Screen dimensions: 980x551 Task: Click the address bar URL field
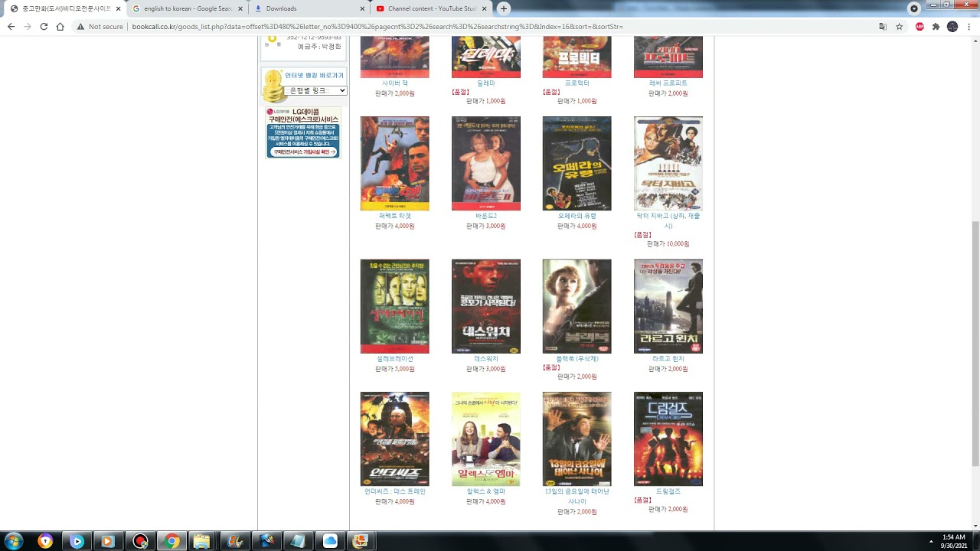(490, 26)
